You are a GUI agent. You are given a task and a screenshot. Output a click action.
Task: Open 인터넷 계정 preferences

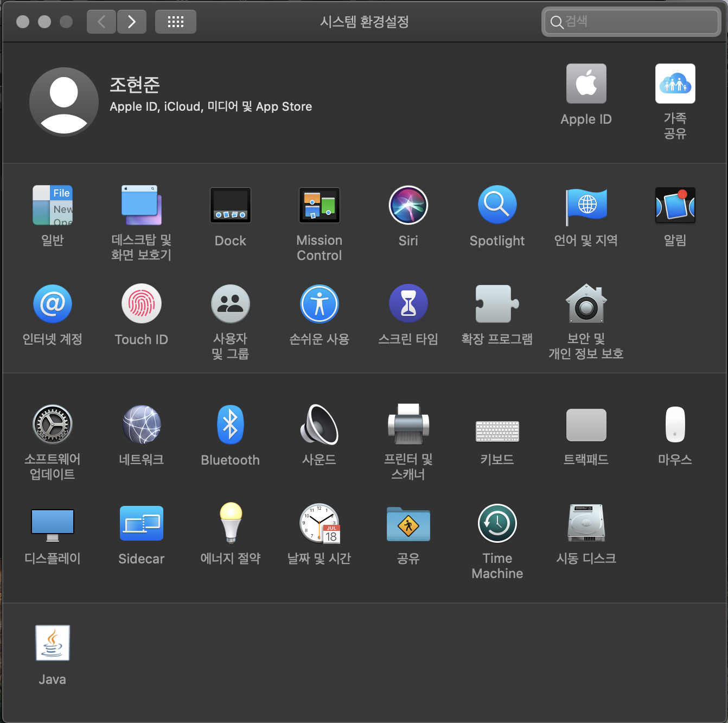[53, 304]
